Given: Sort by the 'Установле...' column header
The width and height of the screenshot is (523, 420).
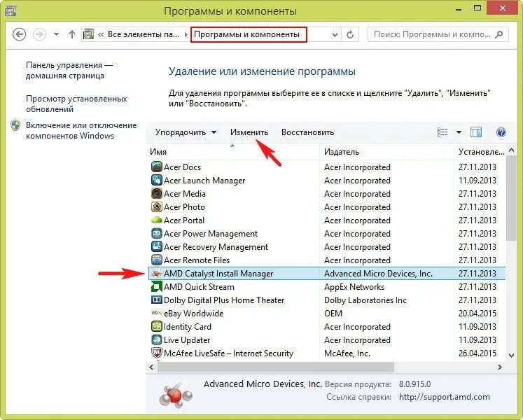Looking at the screenshot, I should coord(480,152).
